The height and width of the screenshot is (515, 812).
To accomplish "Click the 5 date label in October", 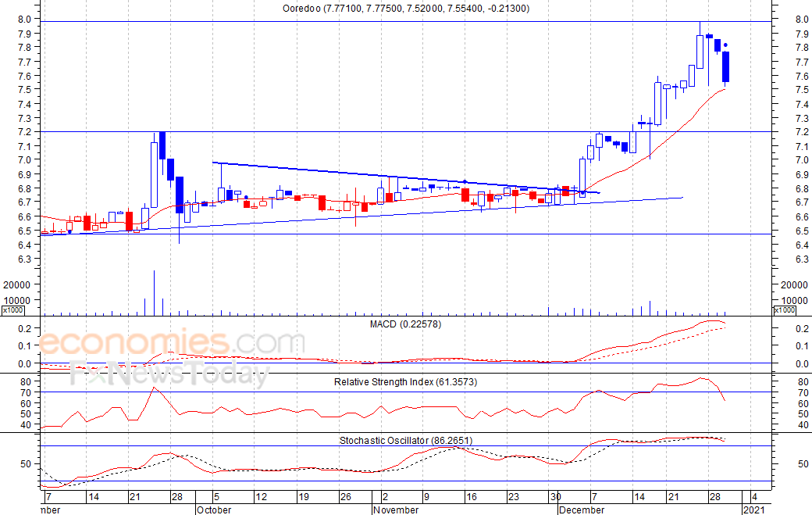I will (217, 497).
